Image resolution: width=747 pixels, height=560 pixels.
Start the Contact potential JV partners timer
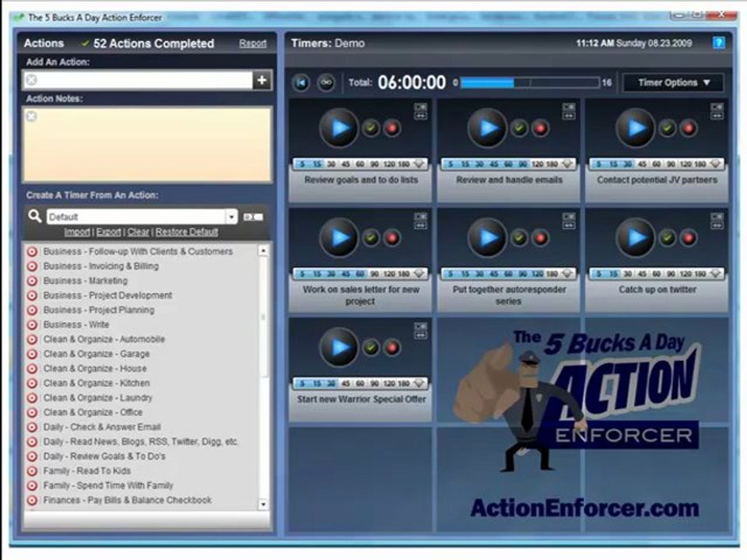[x=636, y=128]
